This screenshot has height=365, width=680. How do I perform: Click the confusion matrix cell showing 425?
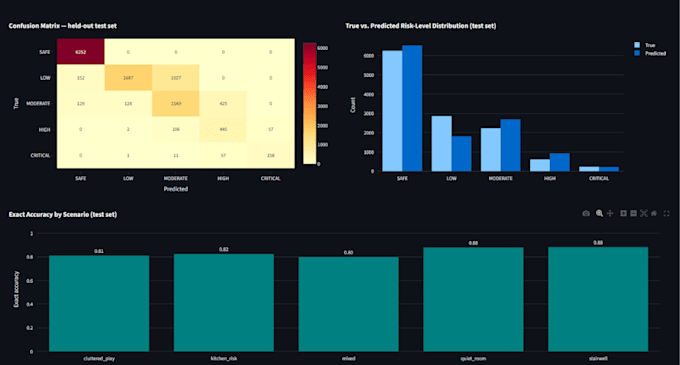(x=223, y=104)
